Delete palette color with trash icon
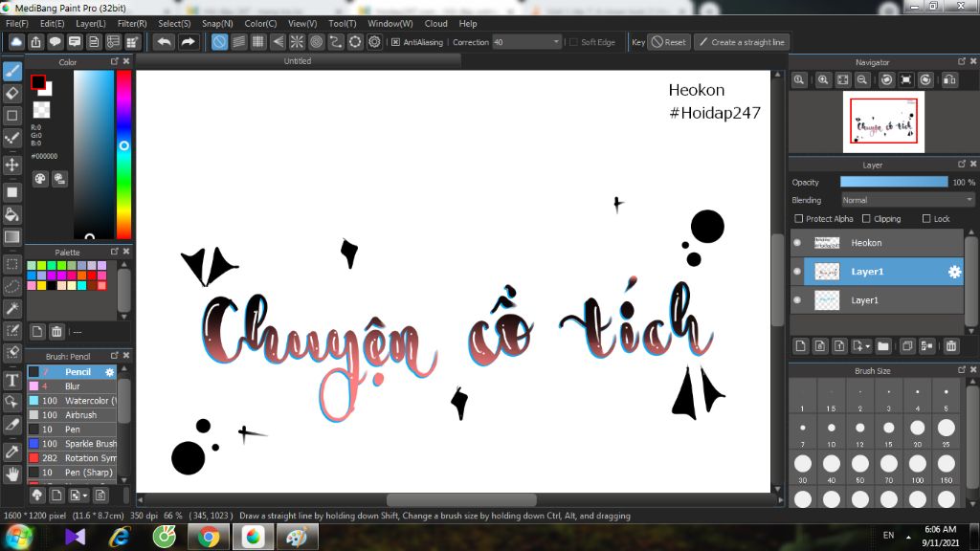This screenshot has width=980, height=551. pos(56,332)
